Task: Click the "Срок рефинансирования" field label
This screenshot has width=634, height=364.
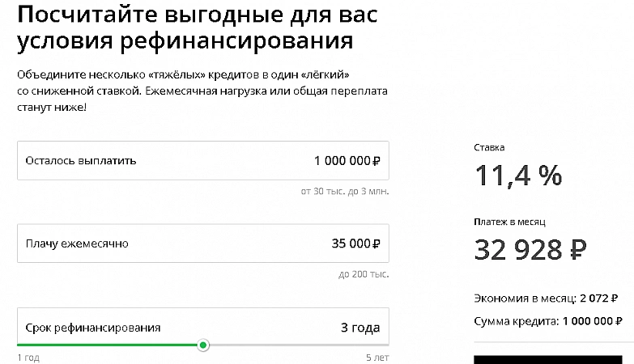Action: 93,328
